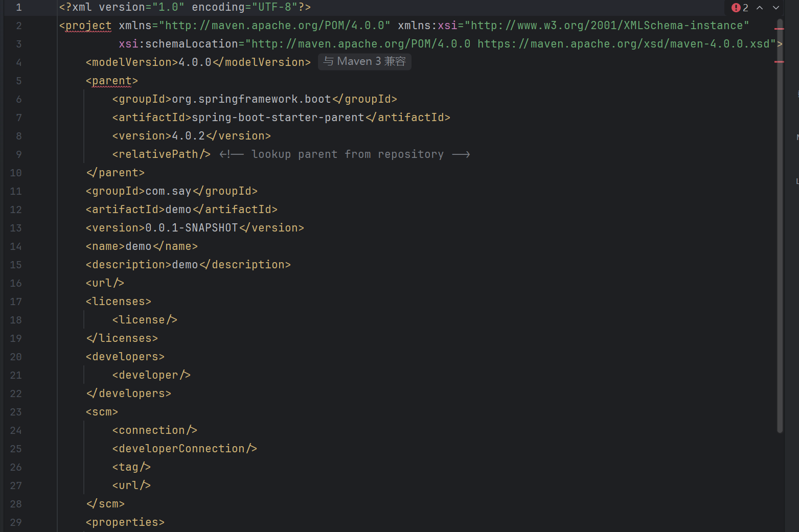This screenshot has height=532, width=799.
Task: Click line number 10 in the gutter
Action: (x=16, y=173)
